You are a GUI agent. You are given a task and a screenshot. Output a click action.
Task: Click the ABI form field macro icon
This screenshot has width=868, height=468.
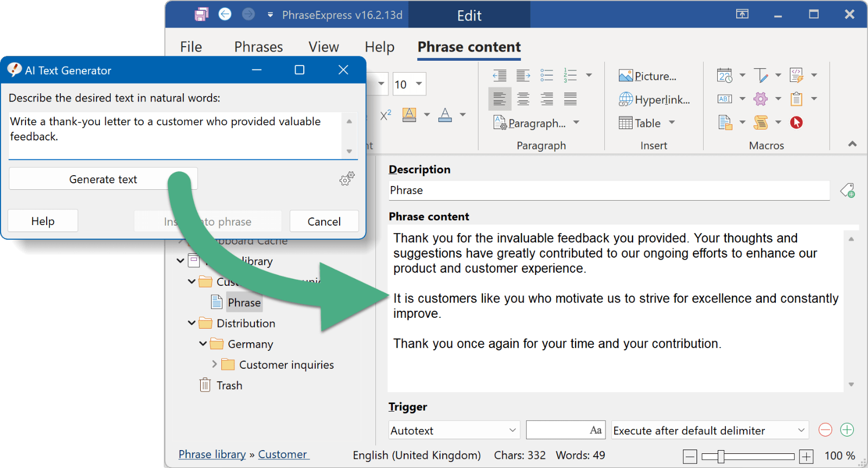click(x=725, y=99)
